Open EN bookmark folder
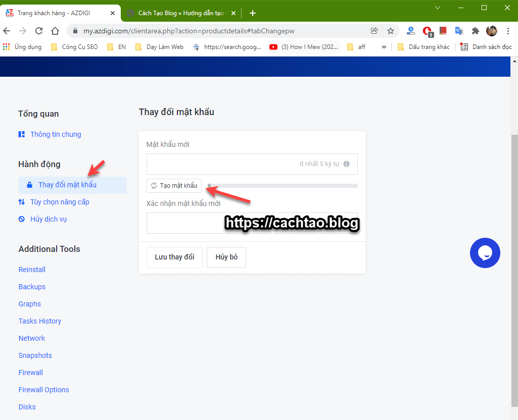Viewport: 518px width, 420px height. click(x=116, y=47)
